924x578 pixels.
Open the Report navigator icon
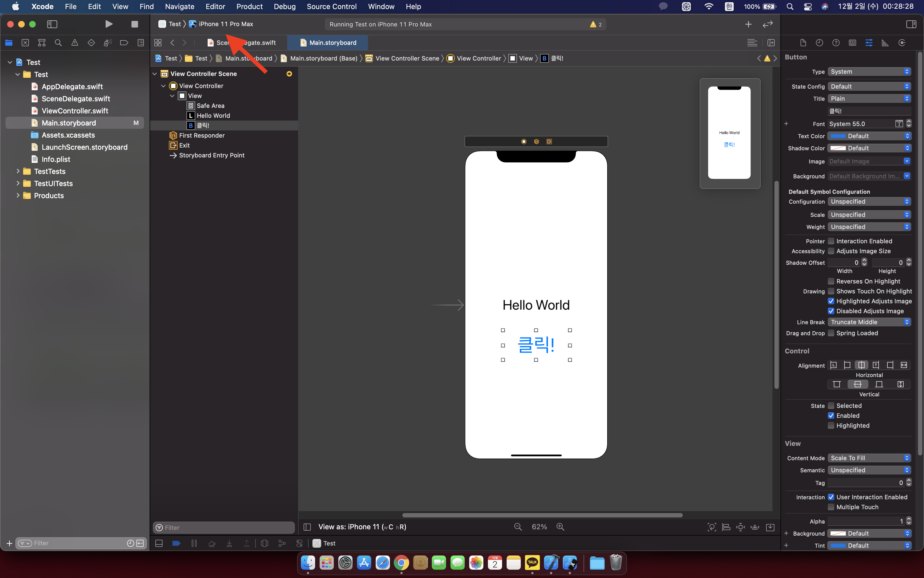(141, 43)
